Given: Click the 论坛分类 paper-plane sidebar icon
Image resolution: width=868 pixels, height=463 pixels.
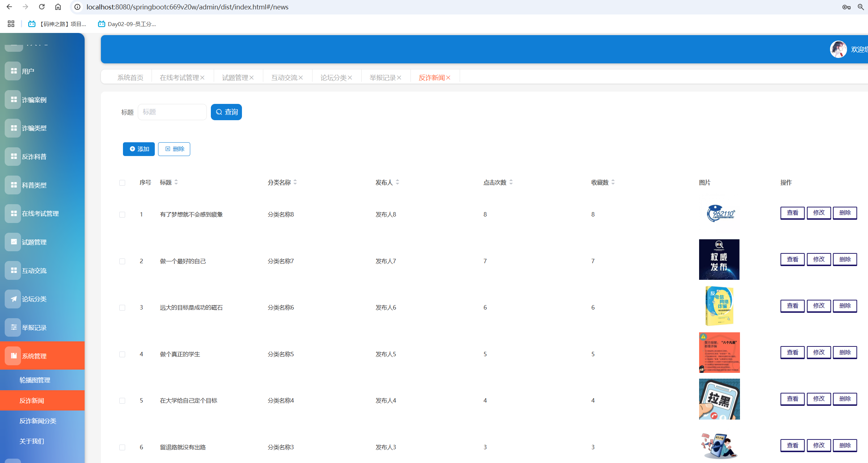Looking at the screenshot, I should tap(13, 299).
